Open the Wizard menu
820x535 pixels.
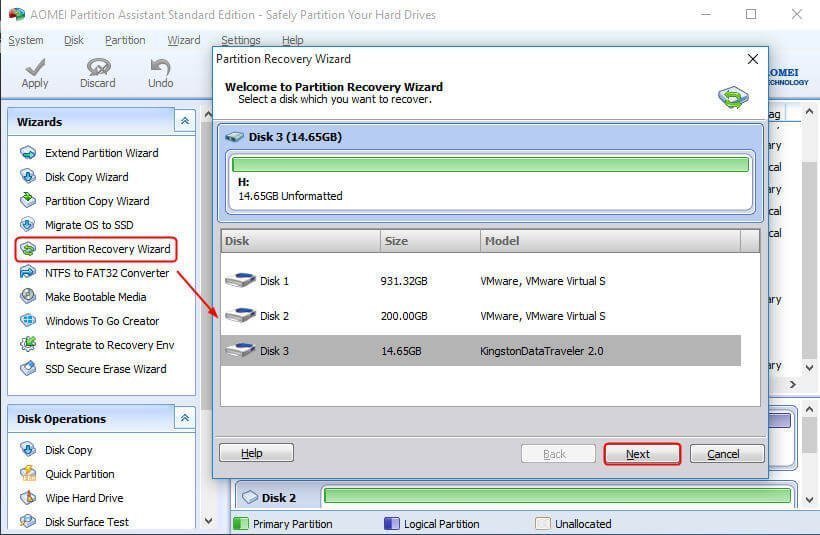pos(184,40)
